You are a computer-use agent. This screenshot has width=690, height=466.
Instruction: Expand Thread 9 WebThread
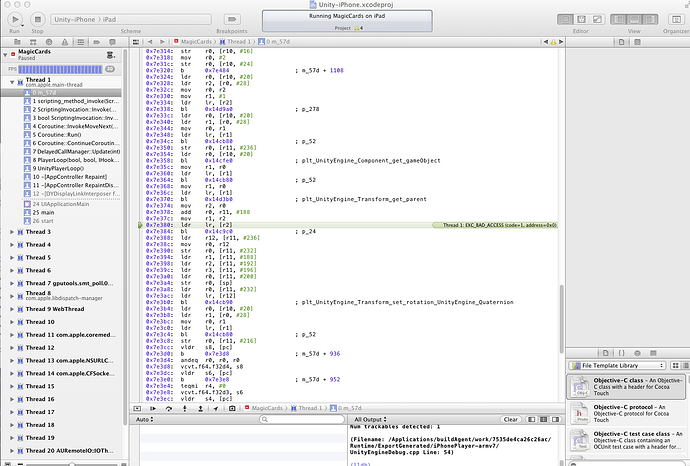point(12,309)
